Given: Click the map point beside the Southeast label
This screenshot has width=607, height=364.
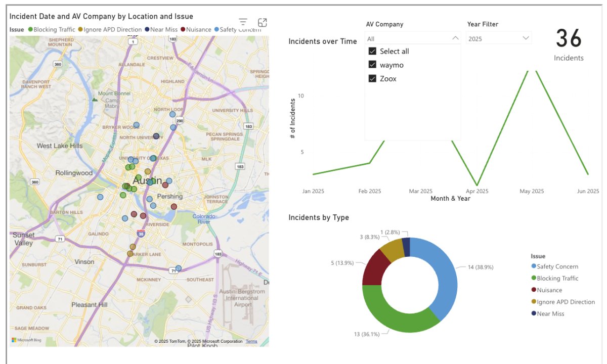Looking at the screenshot, I should pos(178,268).
